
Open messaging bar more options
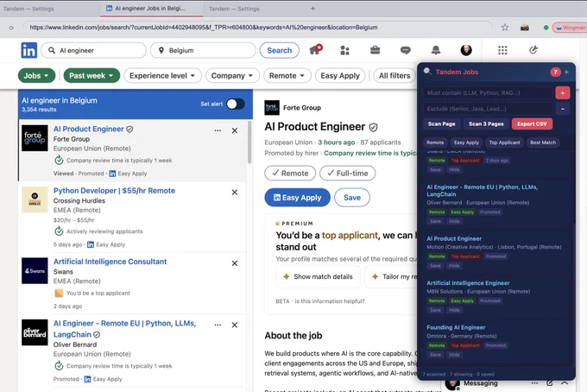[534, 383]
